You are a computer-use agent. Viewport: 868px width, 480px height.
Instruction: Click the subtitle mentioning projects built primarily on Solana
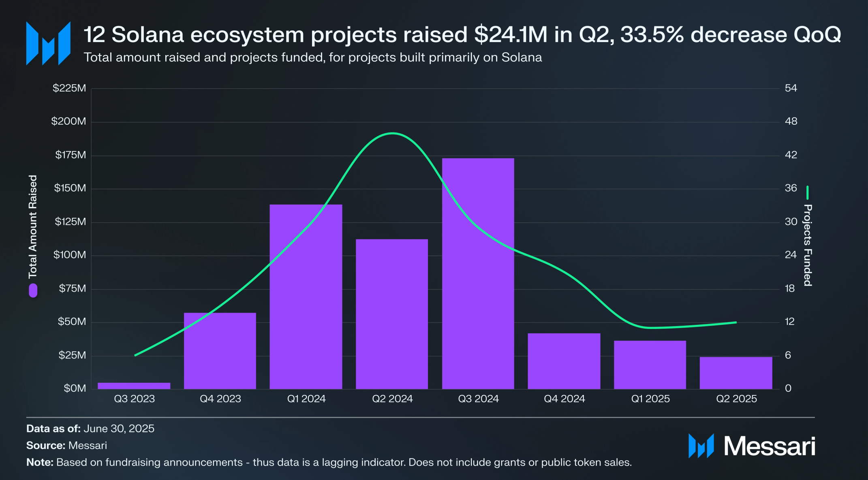click(x=313, y=58)
